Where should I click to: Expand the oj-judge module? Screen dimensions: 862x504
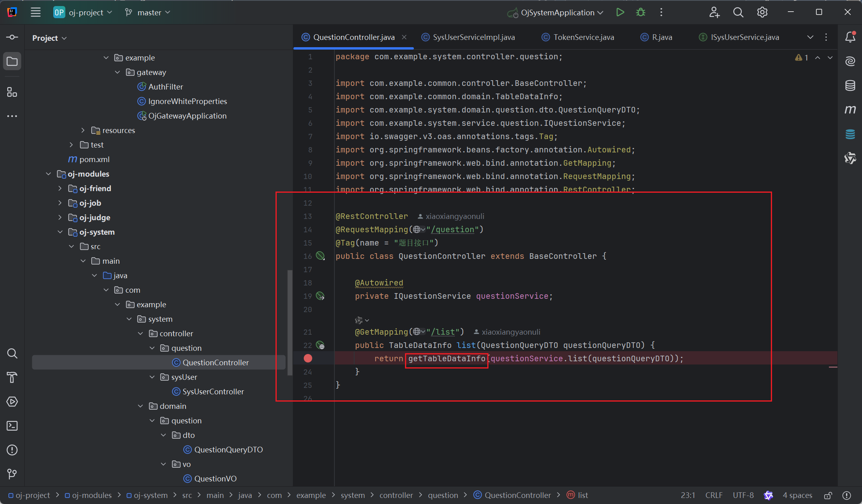pyautogui.click(x=60, y=217)
